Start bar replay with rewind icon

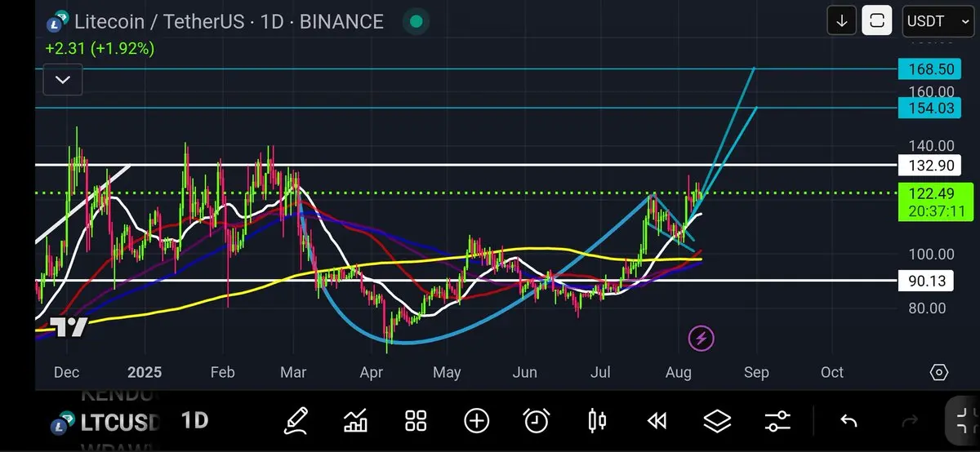[x=657, y=421]
